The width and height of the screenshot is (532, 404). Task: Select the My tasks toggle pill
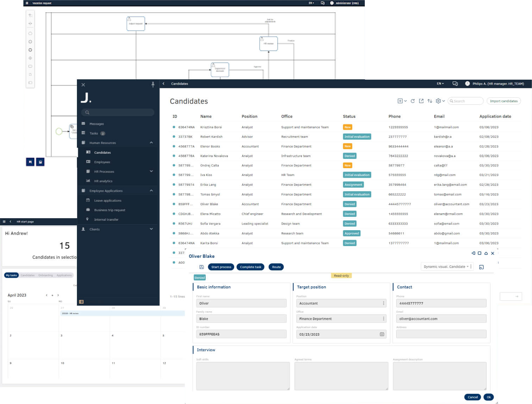tap(11, 275)
